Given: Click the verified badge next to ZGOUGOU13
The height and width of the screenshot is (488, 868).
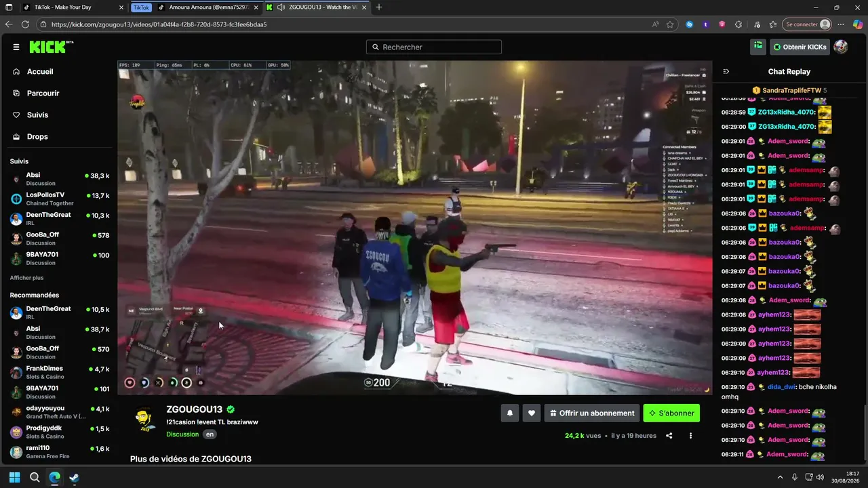Looking at the screenshot, I should [231, 409].
